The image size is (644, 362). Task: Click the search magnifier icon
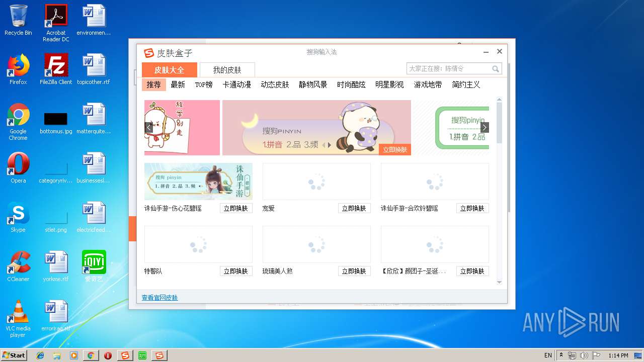[496, 69]
